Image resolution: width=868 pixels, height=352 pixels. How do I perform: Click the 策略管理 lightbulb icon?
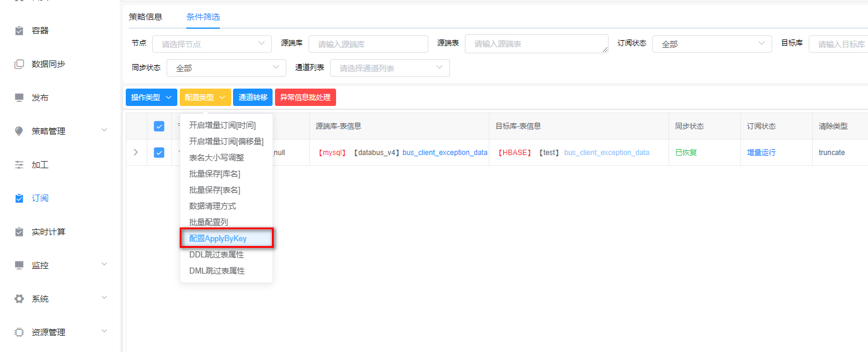click(19, 131)
